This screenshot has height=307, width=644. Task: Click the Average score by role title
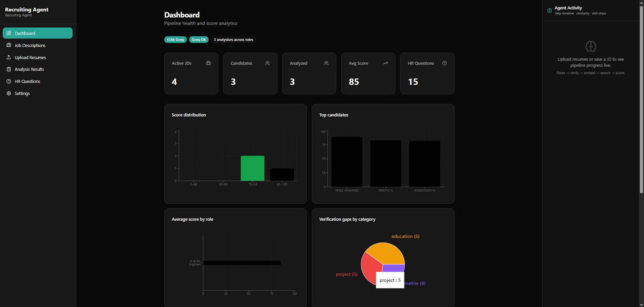point(192,219)
